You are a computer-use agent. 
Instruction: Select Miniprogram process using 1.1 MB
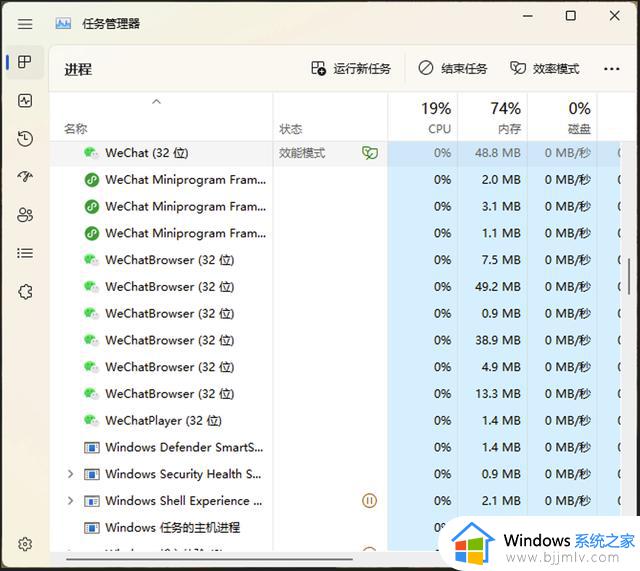pos(335,233)
